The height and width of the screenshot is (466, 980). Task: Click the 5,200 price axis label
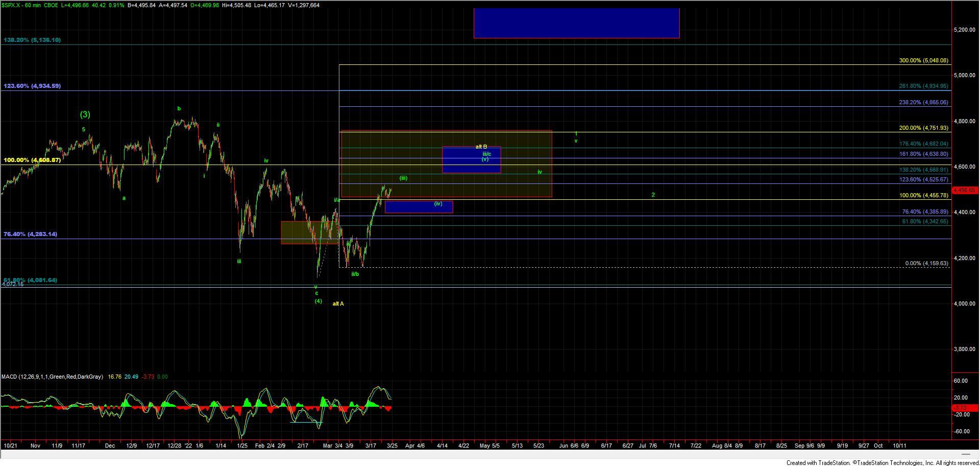point(964,30)
